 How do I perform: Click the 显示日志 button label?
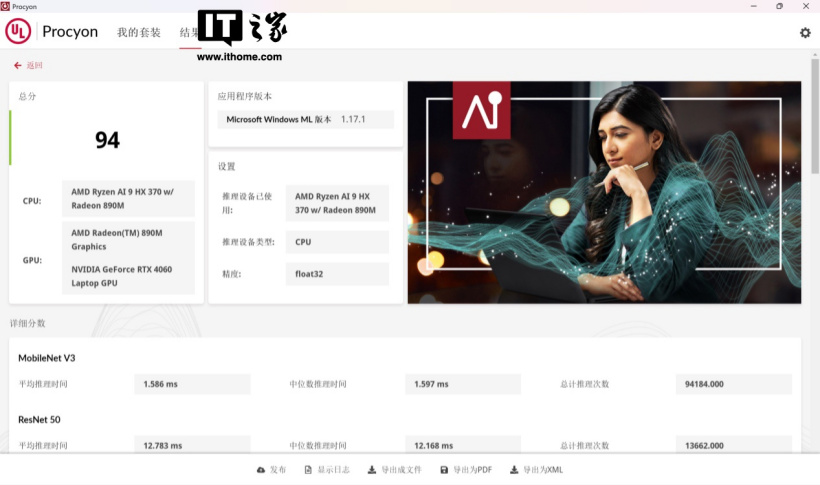[334, 470]
